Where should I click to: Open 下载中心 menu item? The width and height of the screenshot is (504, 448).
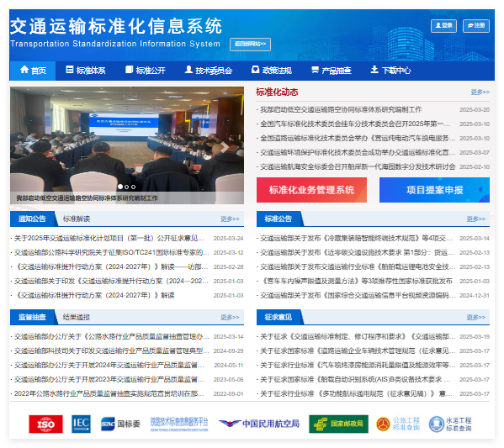pyautogui.click(x=390, y=71)
